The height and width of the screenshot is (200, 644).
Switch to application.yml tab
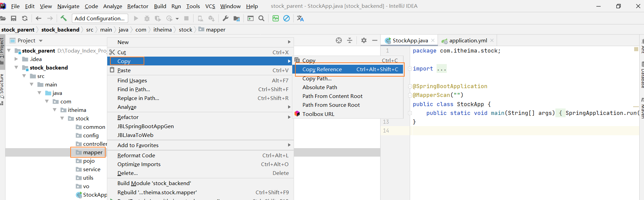pos(467,40)
